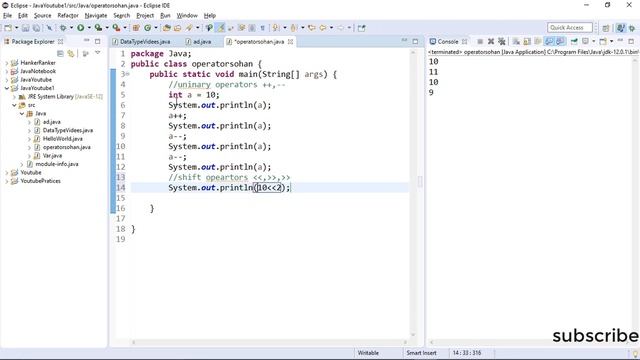The width and height of the screenshot is (640, 360).
Task: Open the Navigate menu
Action: pyautogui.click(x=96, y=16)
